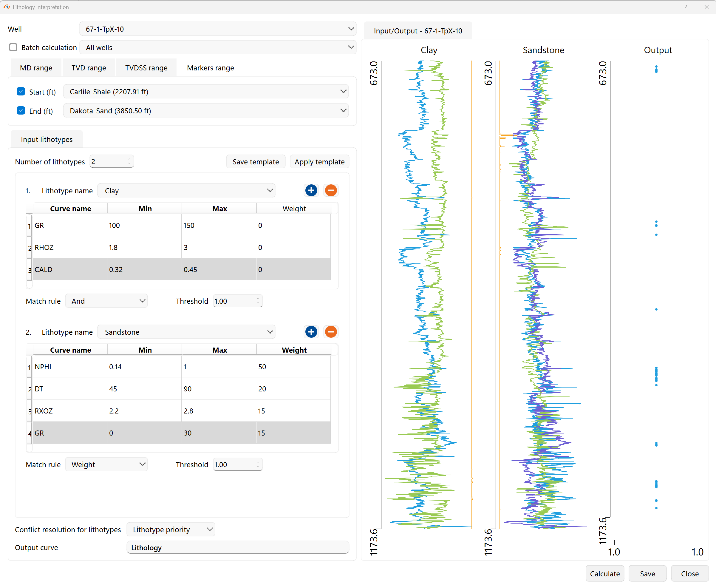Open the Lithotype priority conflict resolution dropdown
The image size is (716, 588).
(x=171, y=530)
